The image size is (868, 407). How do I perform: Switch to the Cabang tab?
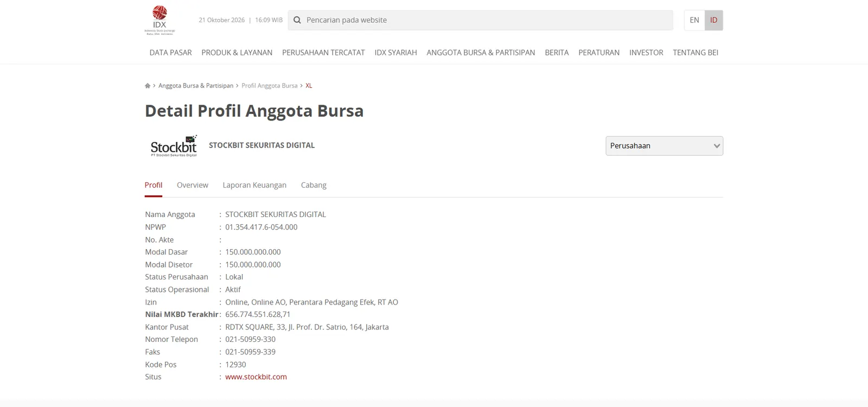[x=314, y=185]
